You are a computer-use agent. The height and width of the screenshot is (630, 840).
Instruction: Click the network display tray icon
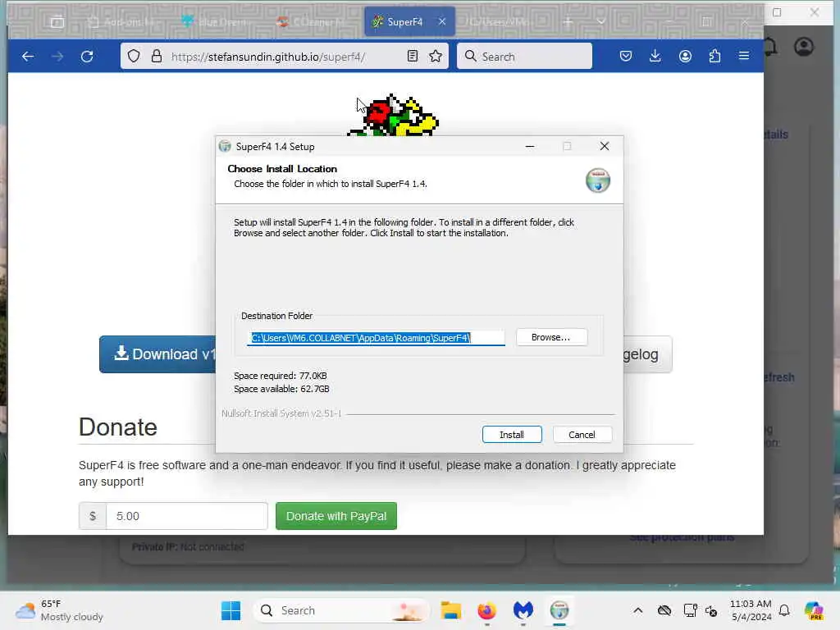point(690,610)
